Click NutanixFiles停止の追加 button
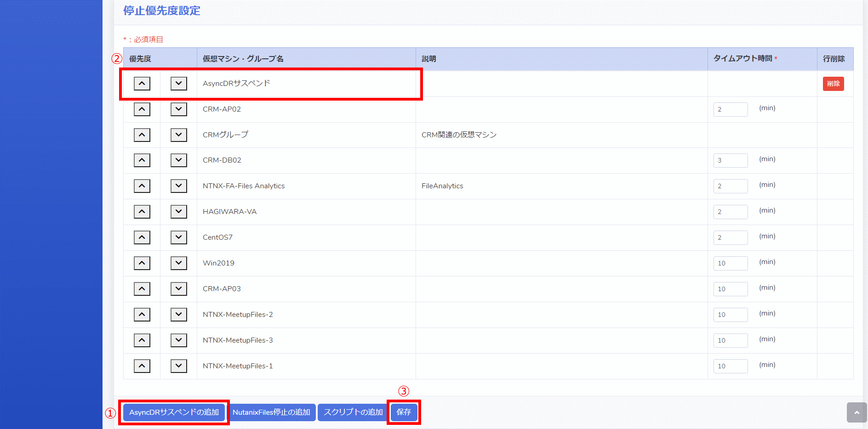868x429 pixels. [271, 412]
